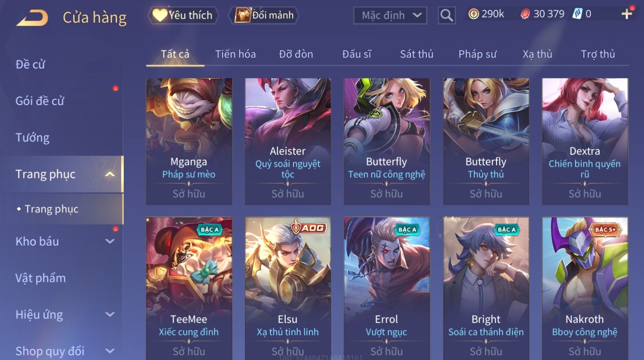644x360 pixels.
Task: Click the gold coin balance icon
Action: point(473,15)
